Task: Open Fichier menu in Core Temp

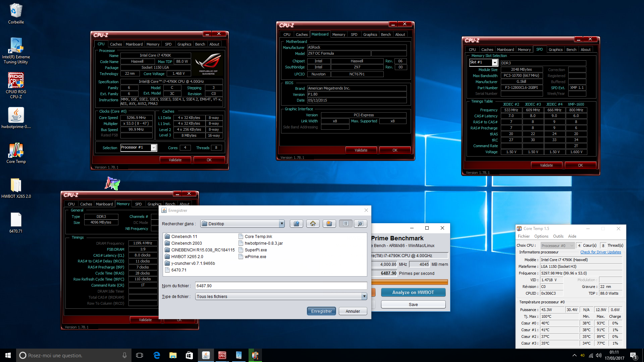Action: click(x=524, y=236)
